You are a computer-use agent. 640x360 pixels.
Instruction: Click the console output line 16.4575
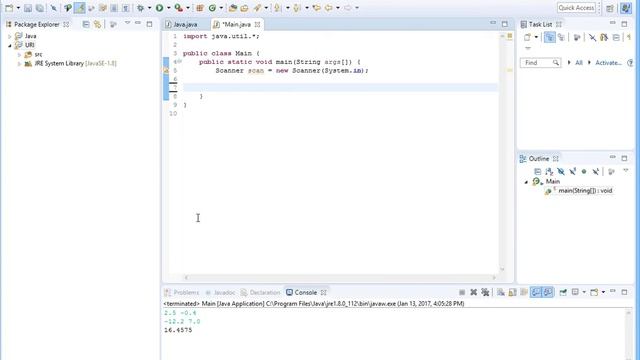[x=178, y=330]
